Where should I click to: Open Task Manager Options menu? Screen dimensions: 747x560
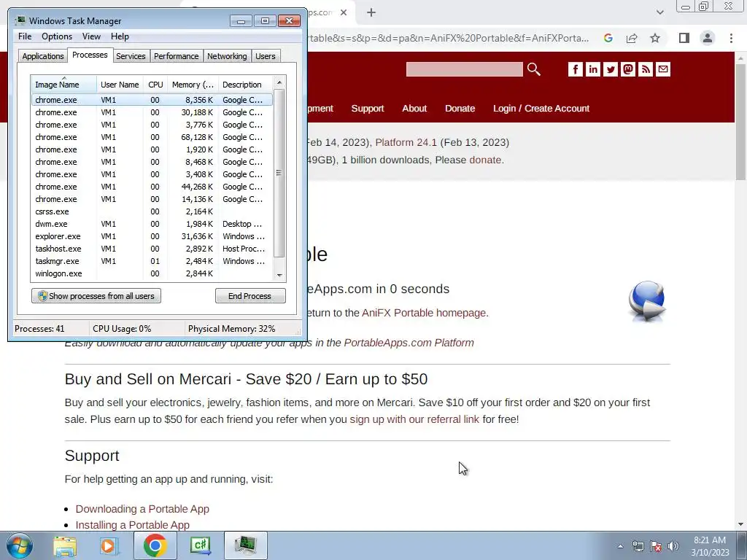[57, 36]
